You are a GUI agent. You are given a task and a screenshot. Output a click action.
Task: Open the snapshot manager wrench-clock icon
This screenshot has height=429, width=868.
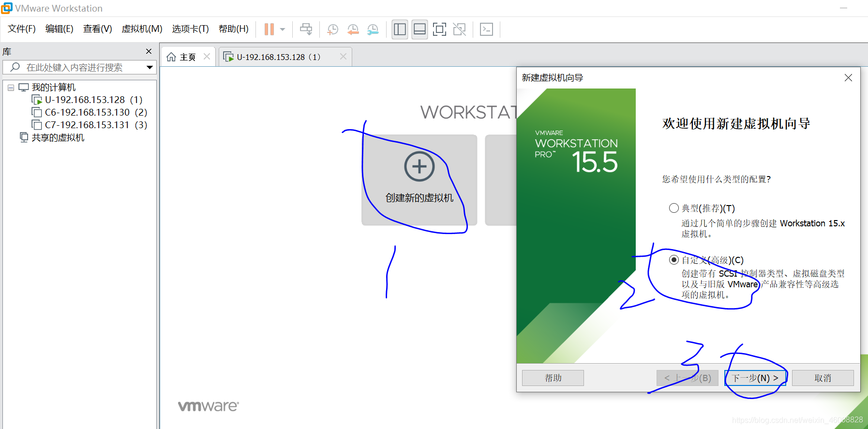(x=373, y=30)
